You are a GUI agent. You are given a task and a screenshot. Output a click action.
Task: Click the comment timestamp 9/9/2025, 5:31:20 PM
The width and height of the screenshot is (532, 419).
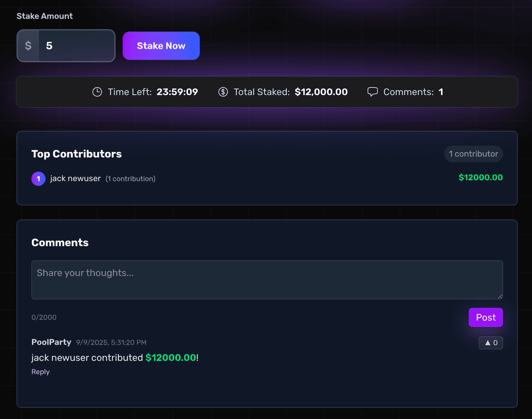coord(111,342)
